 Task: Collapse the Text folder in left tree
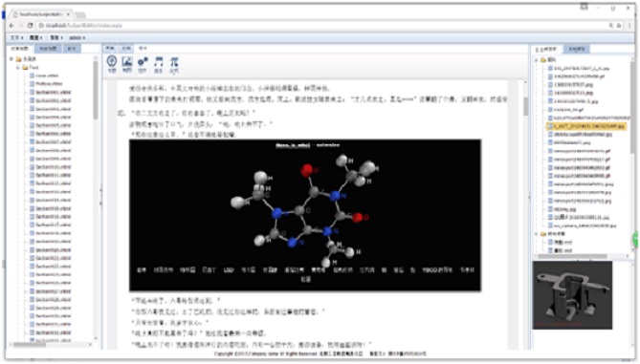18,67
